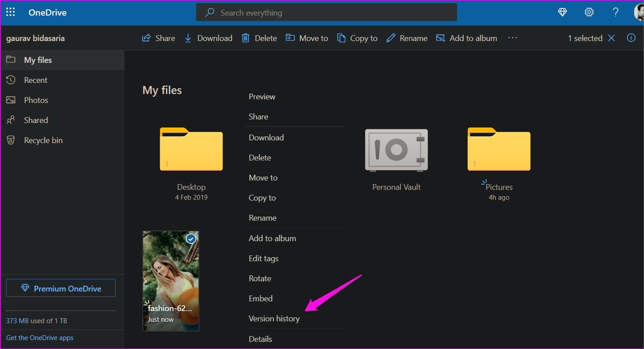Screen dimensions: 644x349
Task: Click the Search everything input field
Action: [x=327, y=12]
